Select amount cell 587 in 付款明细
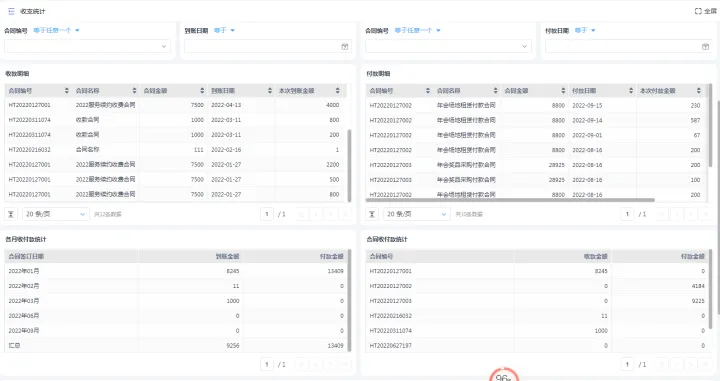This screenshot has width=720, height=381. [695, 120]
